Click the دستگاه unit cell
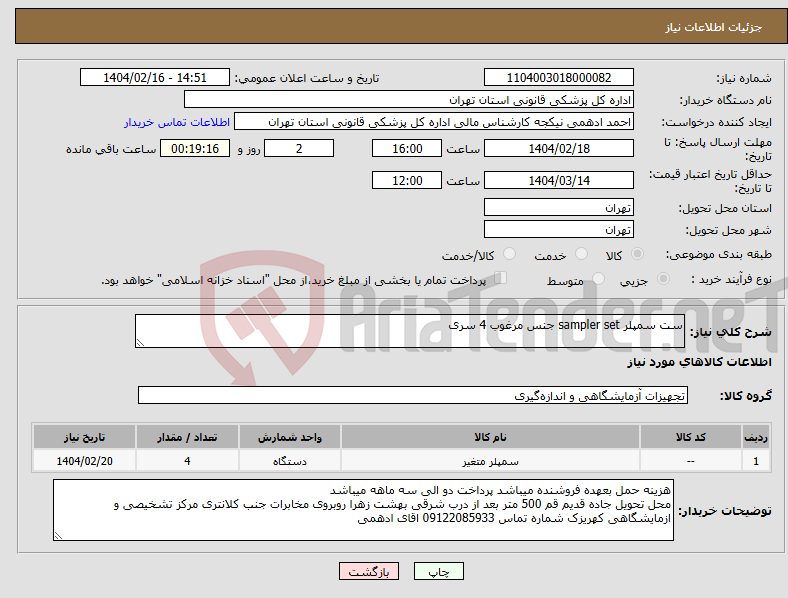This screenshot has width=788, height=598. (x=289, y=460)
